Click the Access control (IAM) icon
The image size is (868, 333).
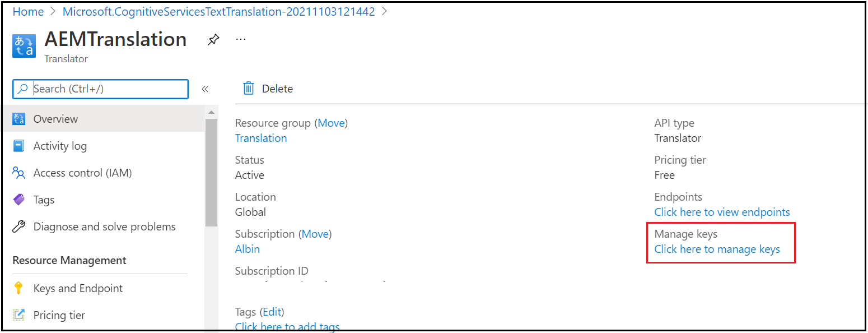click(x=18, y=173)
